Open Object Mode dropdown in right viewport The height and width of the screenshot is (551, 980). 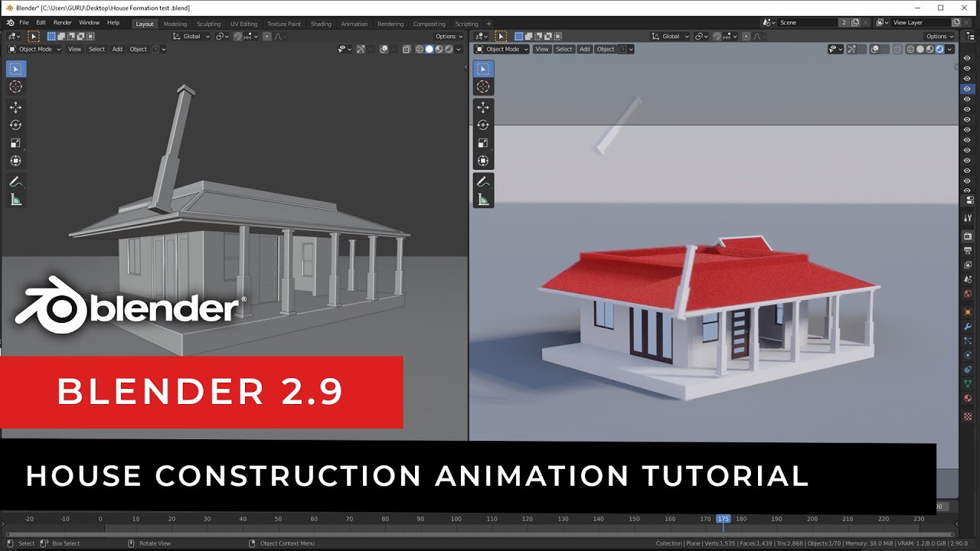click(x=501, y=49)
